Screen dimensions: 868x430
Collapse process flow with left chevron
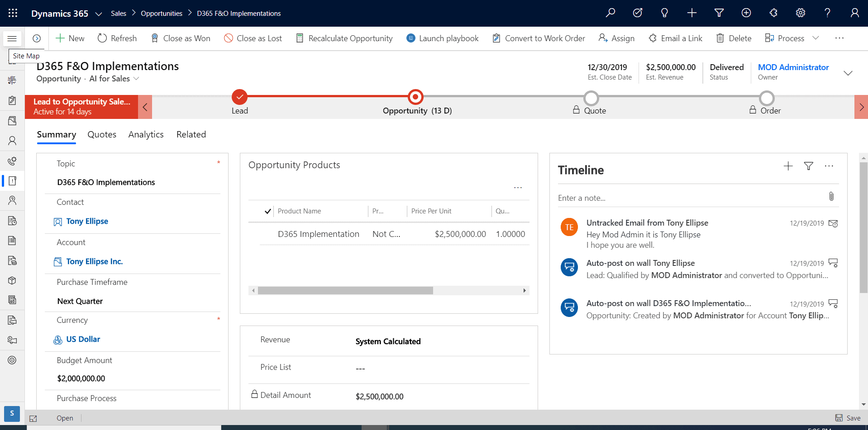(x=145, y=107)
